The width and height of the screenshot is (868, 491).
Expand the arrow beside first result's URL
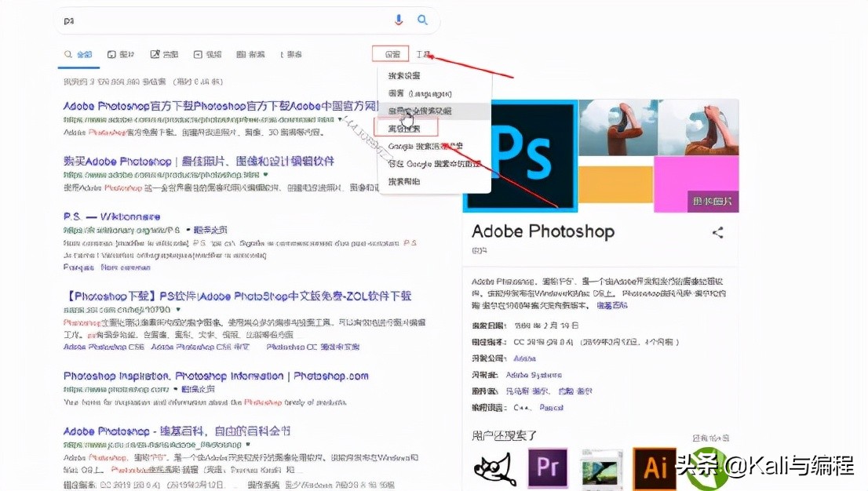[340, 119]
